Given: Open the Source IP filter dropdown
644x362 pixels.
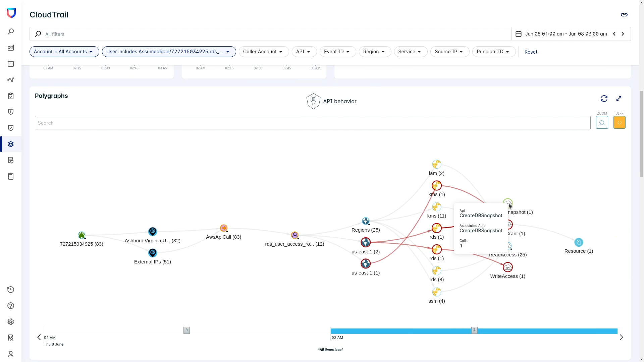Looking at the screenshot, I should pos(449,52).
